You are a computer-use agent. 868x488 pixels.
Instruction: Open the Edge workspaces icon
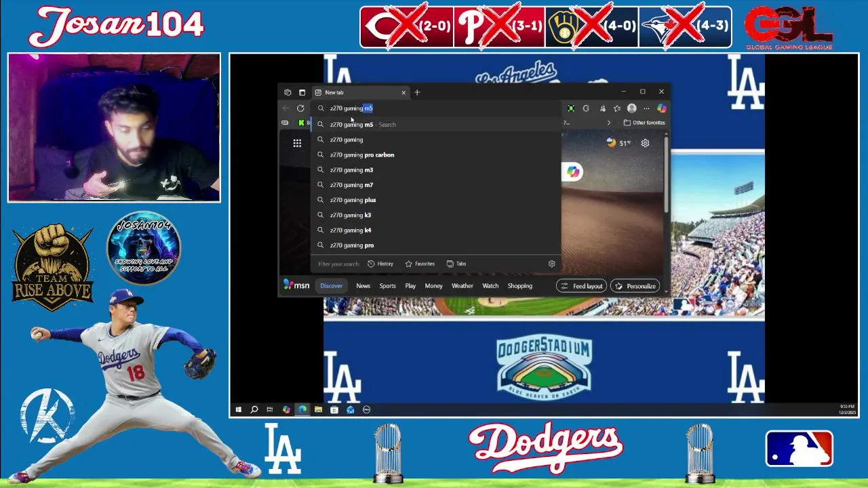[x=288, y=92]
